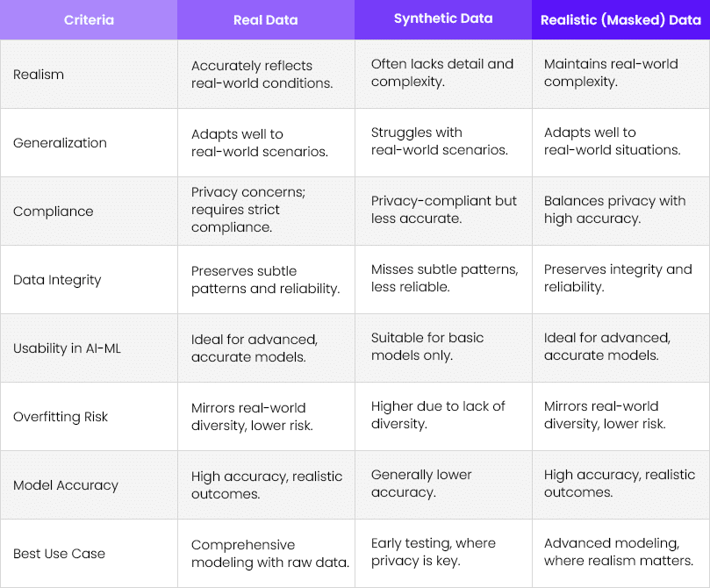Viewport: 710px width, 588px height.
Task: Select the Real Data column header
Action: [265, 19]
